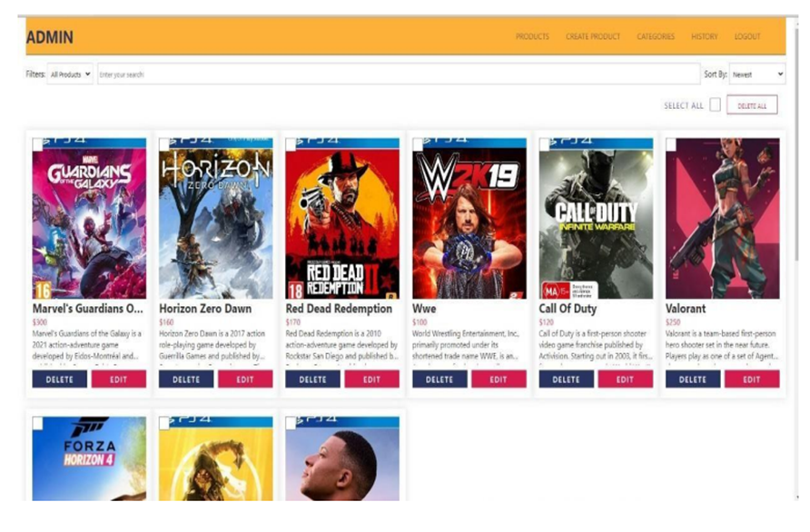This screenshot has height=532, width=810.
Task: Check the Marvel's Guardians product checkbox
Action: (x=38, y=144)
